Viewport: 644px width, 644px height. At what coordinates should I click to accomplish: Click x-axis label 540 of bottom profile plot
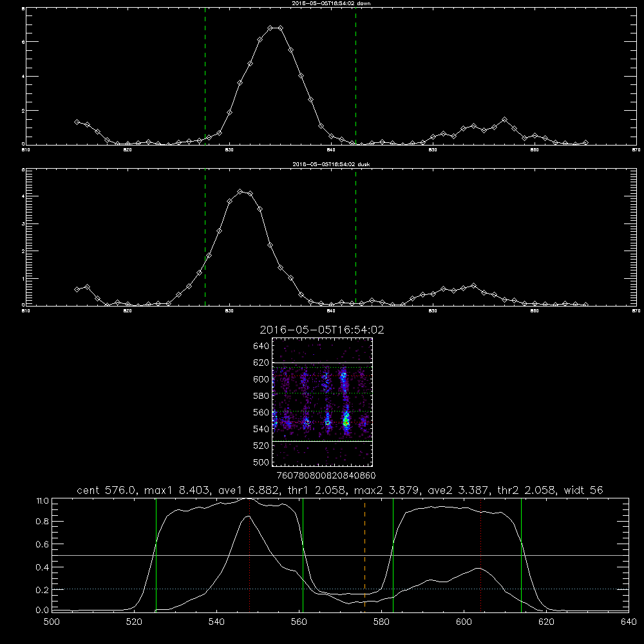click(216, 622)
